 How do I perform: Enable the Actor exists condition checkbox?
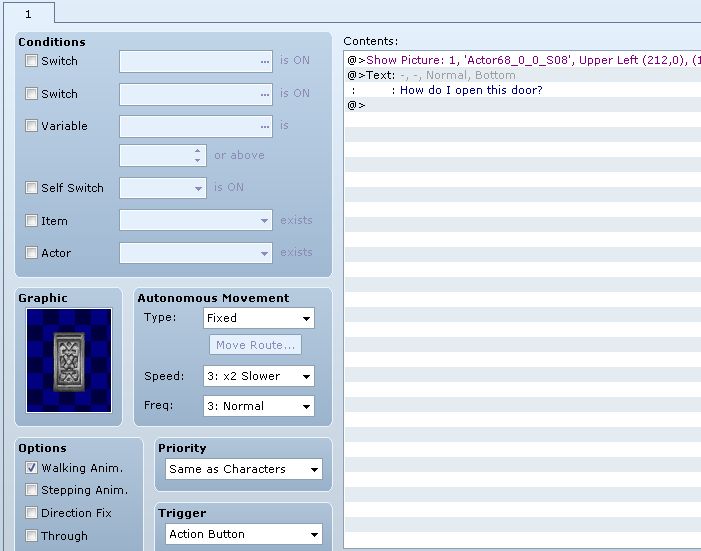[x=31, y=253]
